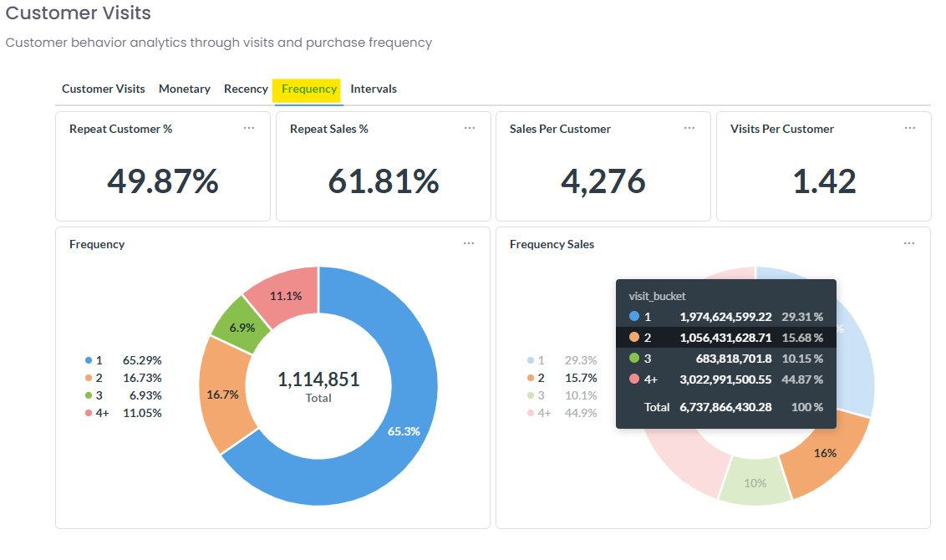
Task: Open Frequency chart options menu
Action: pyautogui.click(x=469, y=243)
